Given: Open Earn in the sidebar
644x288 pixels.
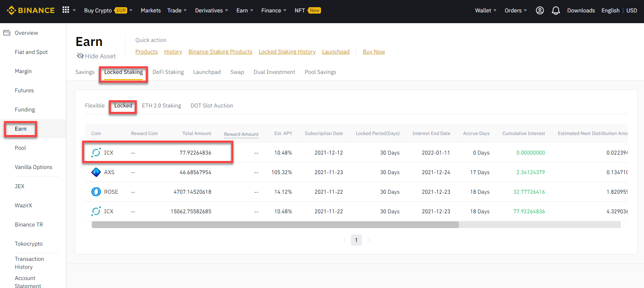Looking at the screenshot, I should point(21,129).
